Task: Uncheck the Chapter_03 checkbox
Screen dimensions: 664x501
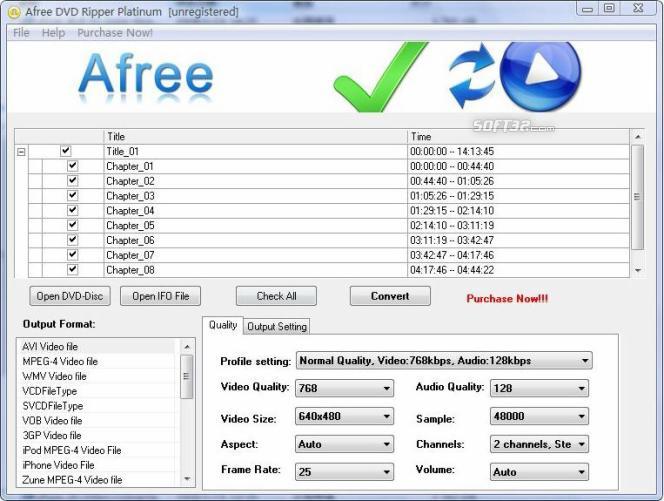Action: [72, 195]
